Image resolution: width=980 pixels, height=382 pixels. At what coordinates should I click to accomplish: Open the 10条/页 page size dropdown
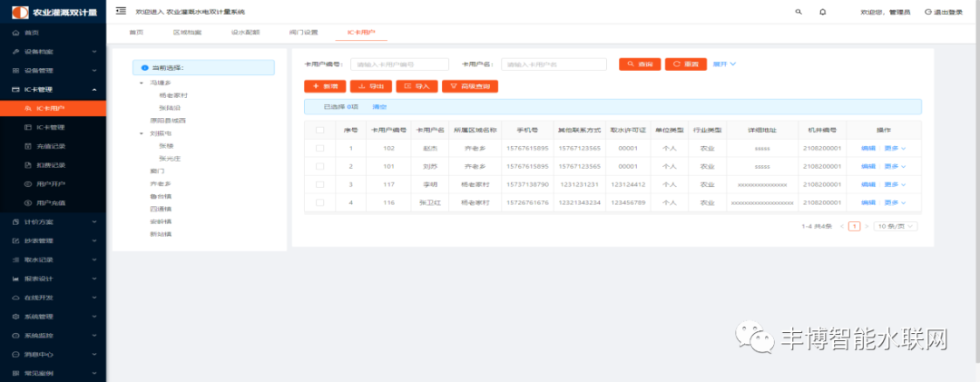pos(896,226)
